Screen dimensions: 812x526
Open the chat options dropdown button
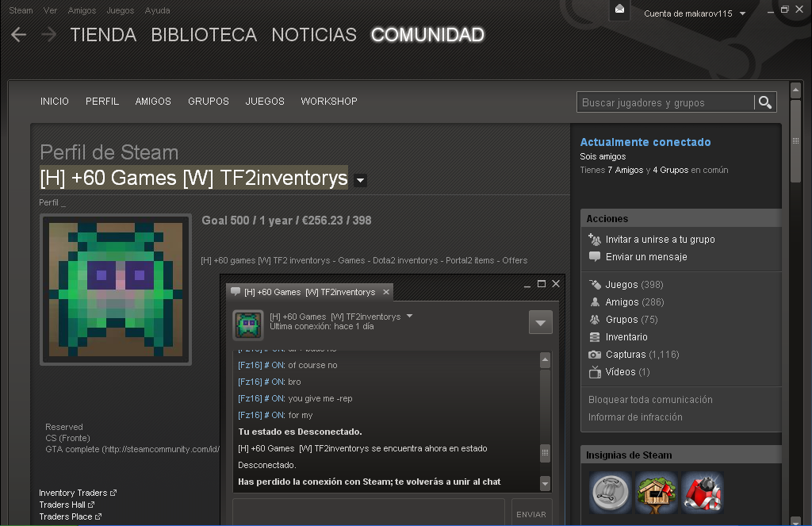tap(541, 323)
